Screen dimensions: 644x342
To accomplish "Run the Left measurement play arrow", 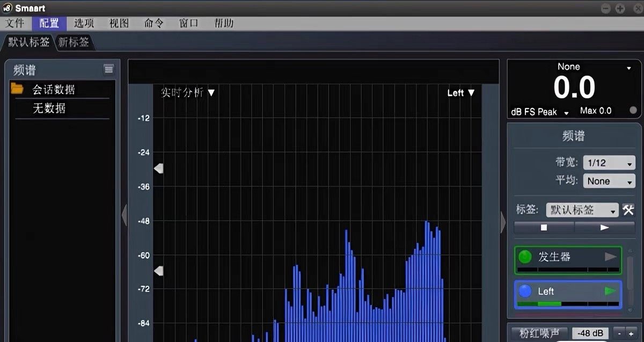I will (610, 291).
